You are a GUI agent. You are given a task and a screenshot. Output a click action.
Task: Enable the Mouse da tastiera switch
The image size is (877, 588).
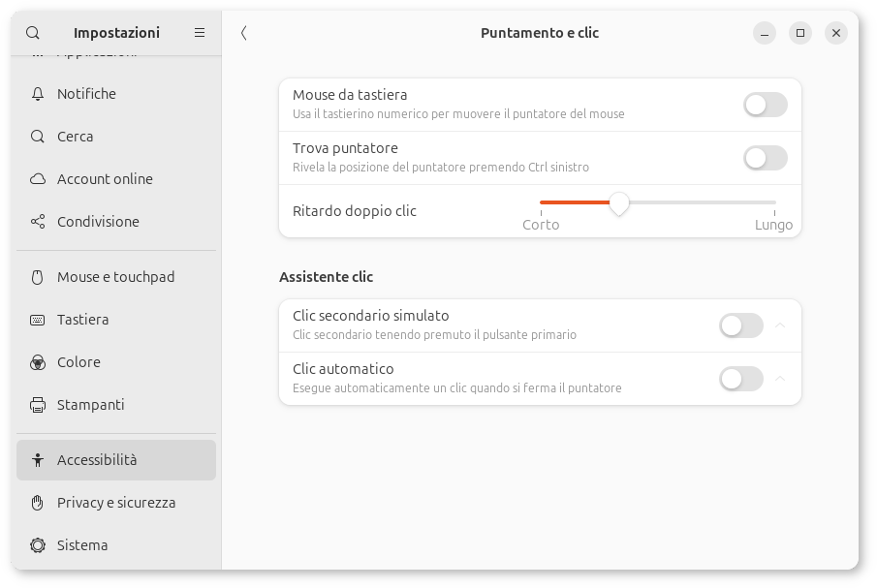coord(765,105)
